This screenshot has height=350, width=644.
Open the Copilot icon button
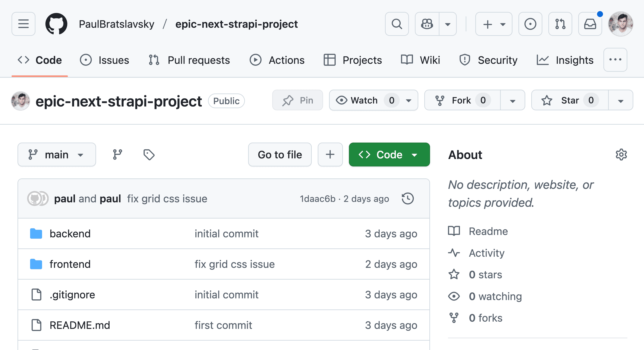(427, 24)
